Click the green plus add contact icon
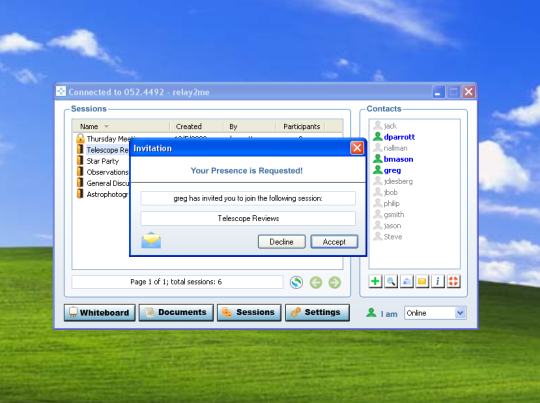The height and width of the screenshot is (403, 540). click(x=375, y=281)
